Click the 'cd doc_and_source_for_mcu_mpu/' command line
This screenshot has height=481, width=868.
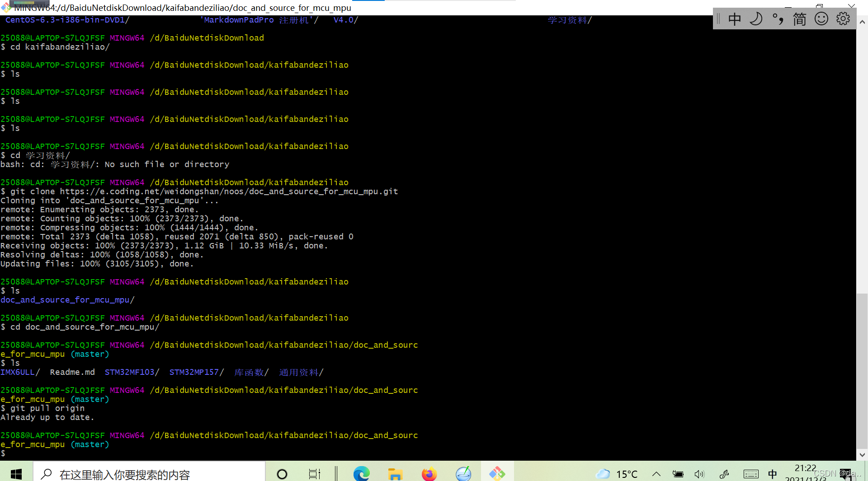(x=80, y=327)
